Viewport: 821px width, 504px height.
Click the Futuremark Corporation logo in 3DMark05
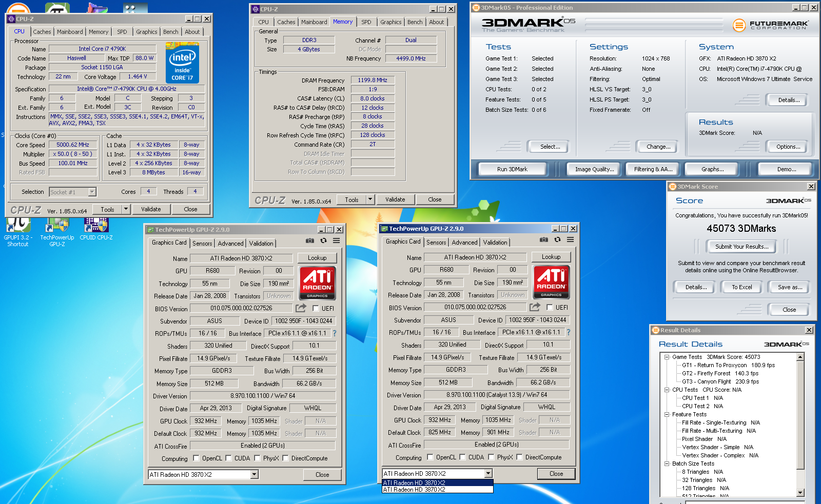pos(771,25)
